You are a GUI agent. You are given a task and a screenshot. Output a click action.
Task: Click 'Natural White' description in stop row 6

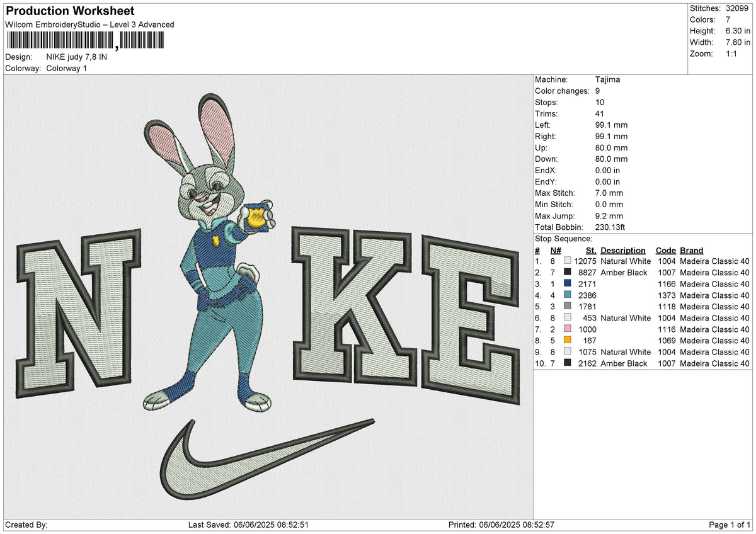pyautogui.click(x=626, y=318)
